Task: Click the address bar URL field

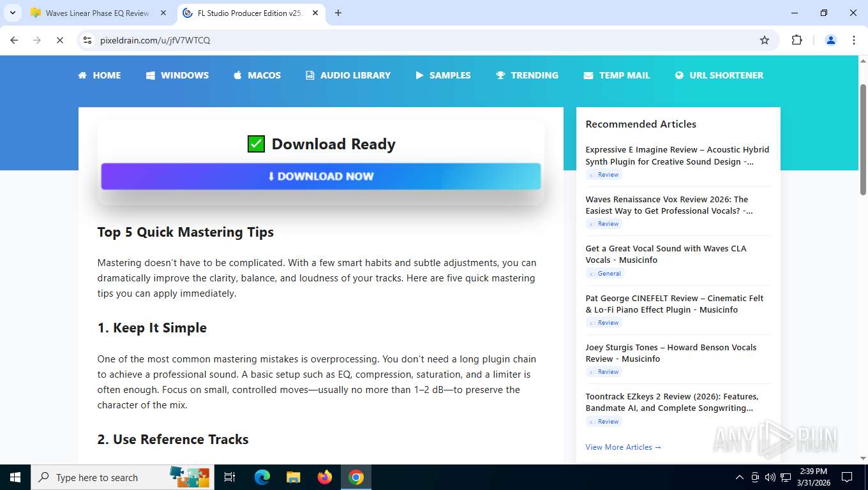Action: click(428, 40)
